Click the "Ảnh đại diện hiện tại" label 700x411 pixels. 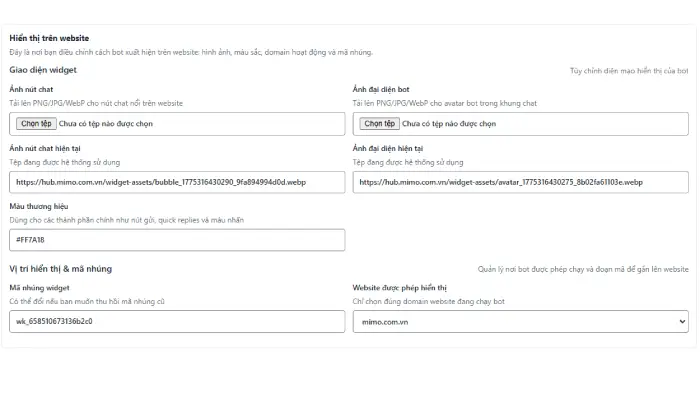[394, 148]
